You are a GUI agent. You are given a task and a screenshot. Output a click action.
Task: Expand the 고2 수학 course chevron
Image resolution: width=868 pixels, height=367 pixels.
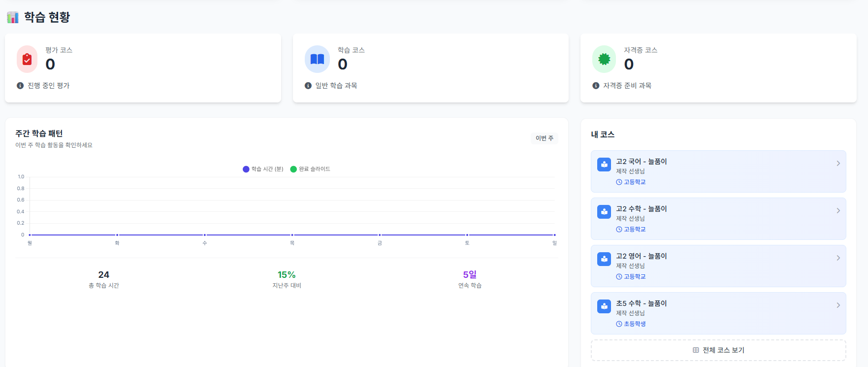tap(838, 211)
